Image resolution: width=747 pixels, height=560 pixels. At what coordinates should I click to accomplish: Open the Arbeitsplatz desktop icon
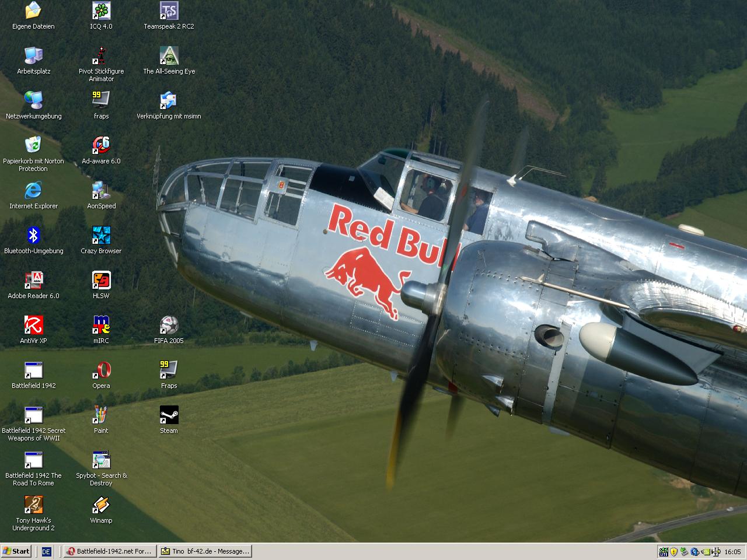(x=33, y=61)
